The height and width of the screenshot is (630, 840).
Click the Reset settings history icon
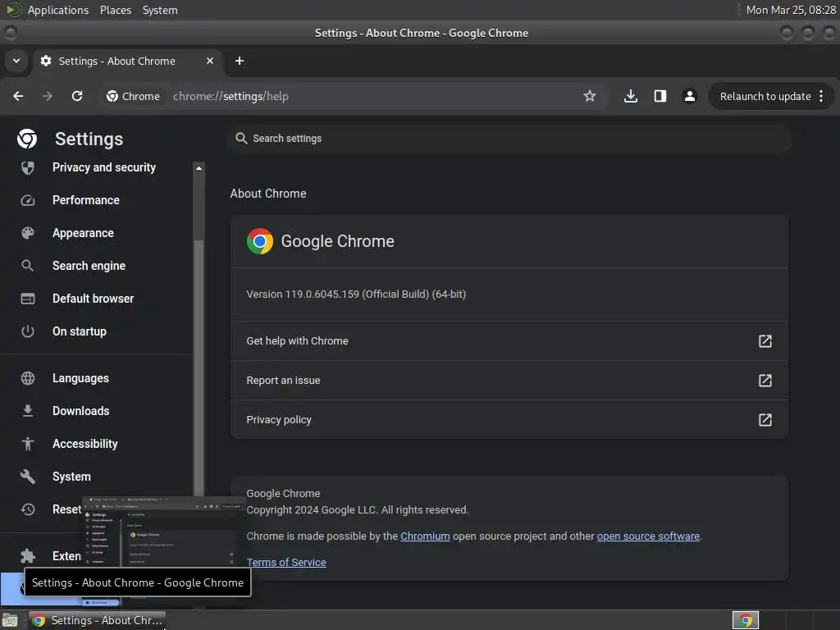pos(28,509)
